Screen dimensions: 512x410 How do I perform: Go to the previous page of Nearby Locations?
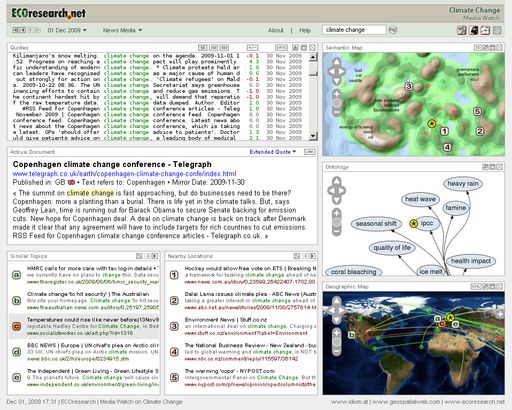tap(305, 256)
